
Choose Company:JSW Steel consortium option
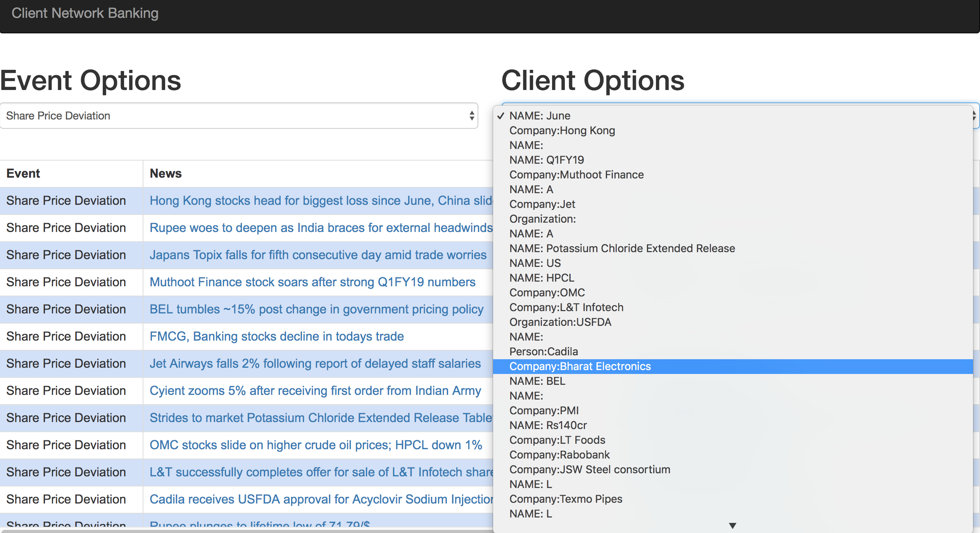click(x=590, y=469)
